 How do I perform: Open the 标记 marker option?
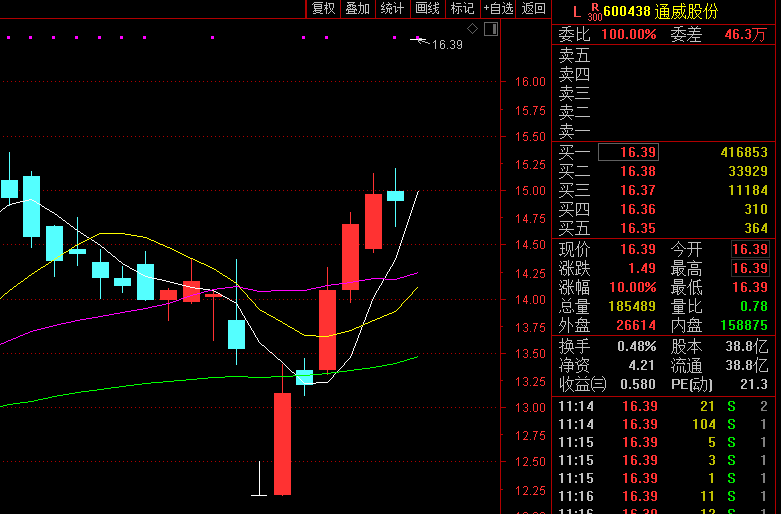point(462,8)
